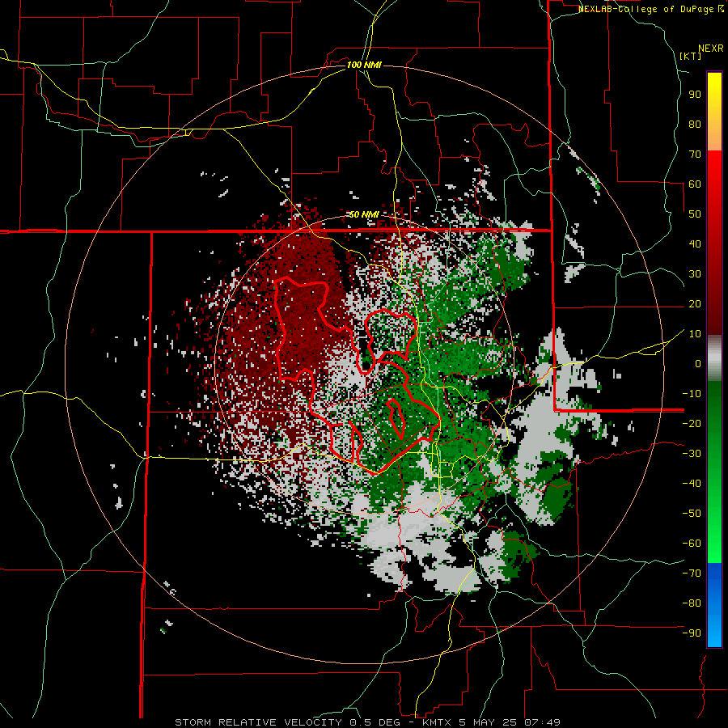The image size is (728, 728).
Task: Click the -40 value on the velocity scale
Action: click(692, 484)
